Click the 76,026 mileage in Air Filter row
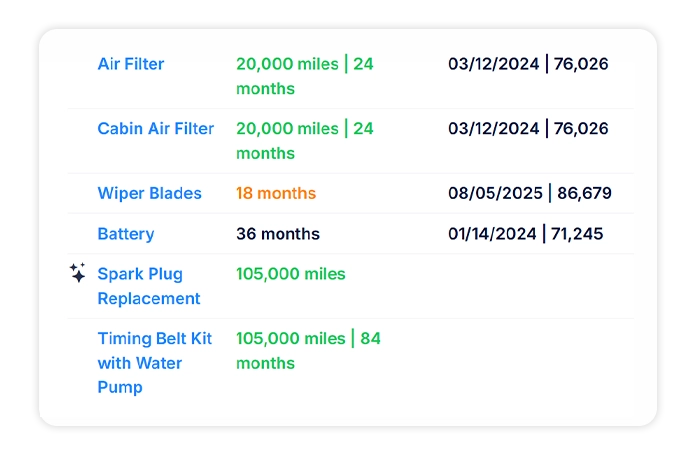The image size is (700, 450). 581,64
